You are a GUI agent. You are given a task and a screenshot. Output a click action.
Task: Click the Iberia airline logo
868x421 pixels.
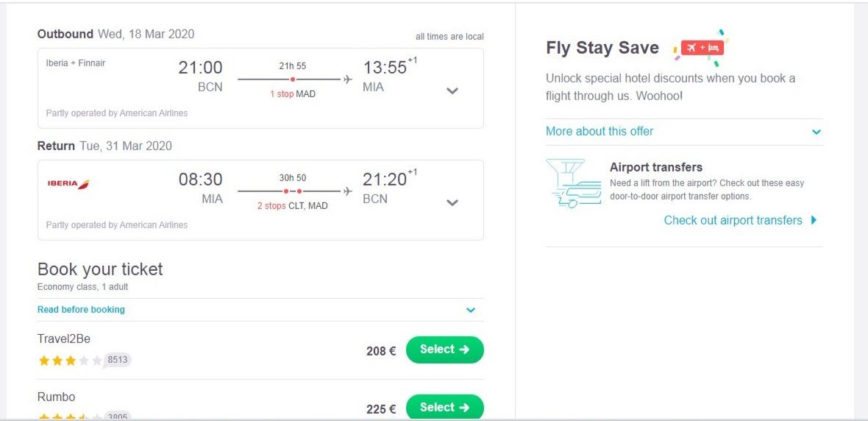[x=68, y=184]
